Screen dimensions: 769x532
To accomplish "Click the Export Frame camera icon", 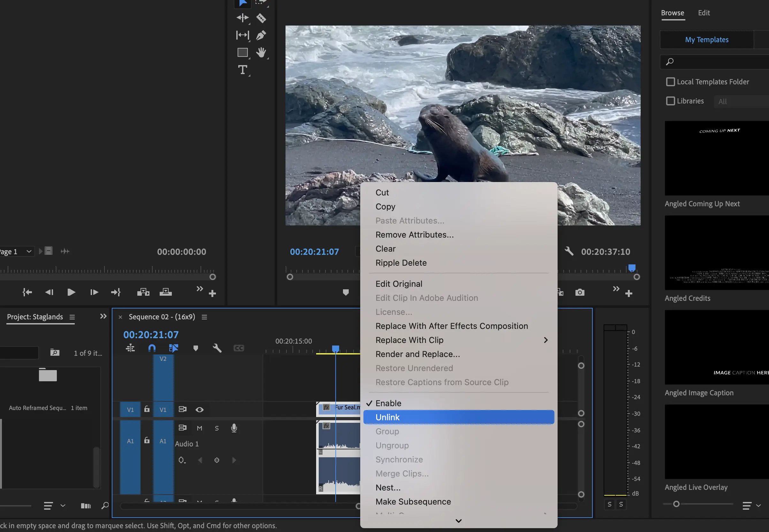I will pyautogui.click(x=580, y=293).
